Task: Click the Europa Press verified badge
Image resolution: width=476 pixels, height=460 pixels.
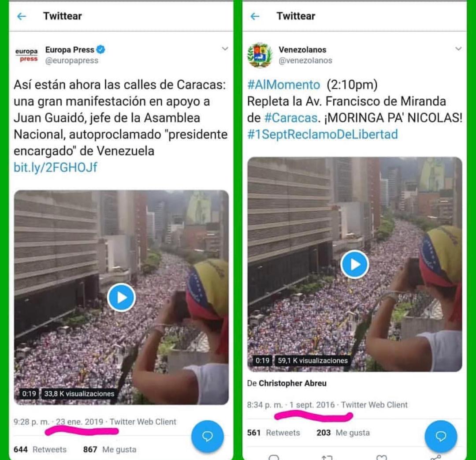Action: pos(101,49)
